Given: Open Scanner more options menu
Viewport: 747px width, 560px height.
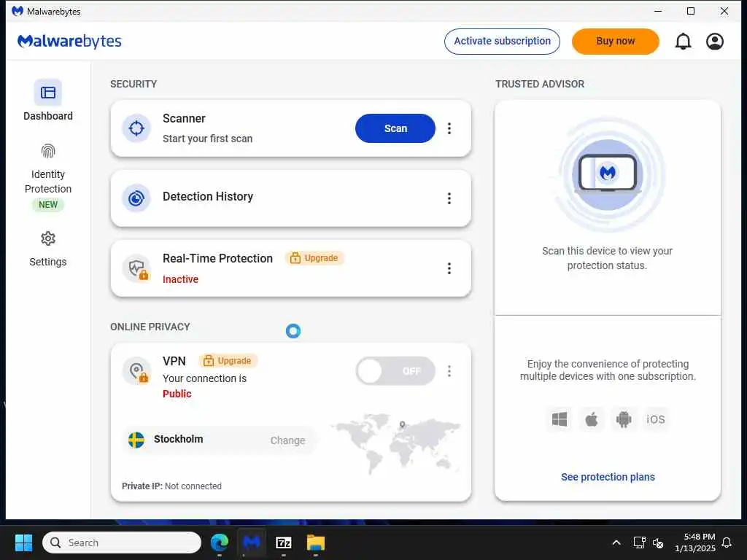Looking at the screenshot, I should click(449, 128).
